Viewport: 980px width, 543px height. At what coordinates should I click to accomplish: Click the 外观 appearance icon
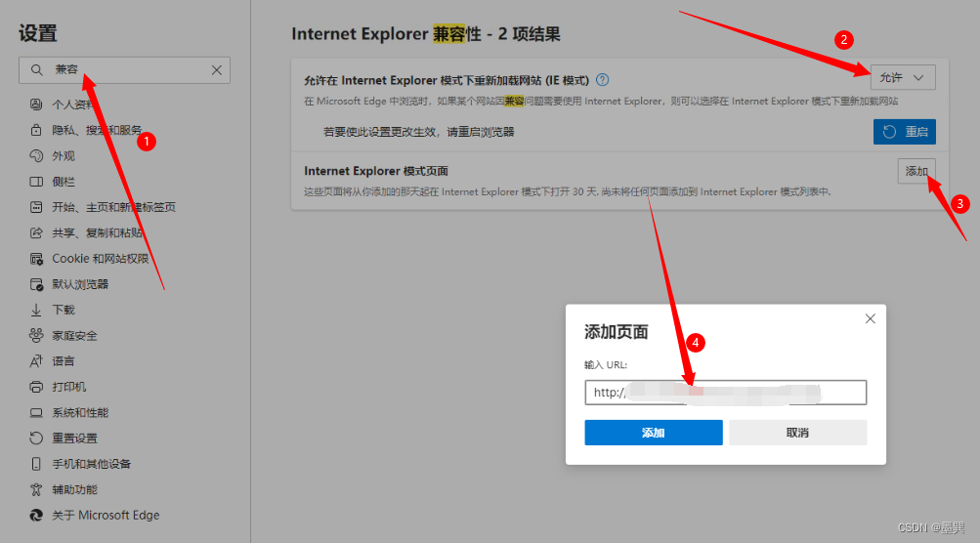[36, 155]
